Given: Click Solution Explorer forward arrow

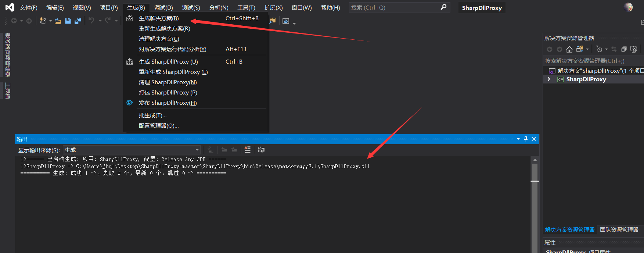Looking at the screenshot, I should point(560,49).
